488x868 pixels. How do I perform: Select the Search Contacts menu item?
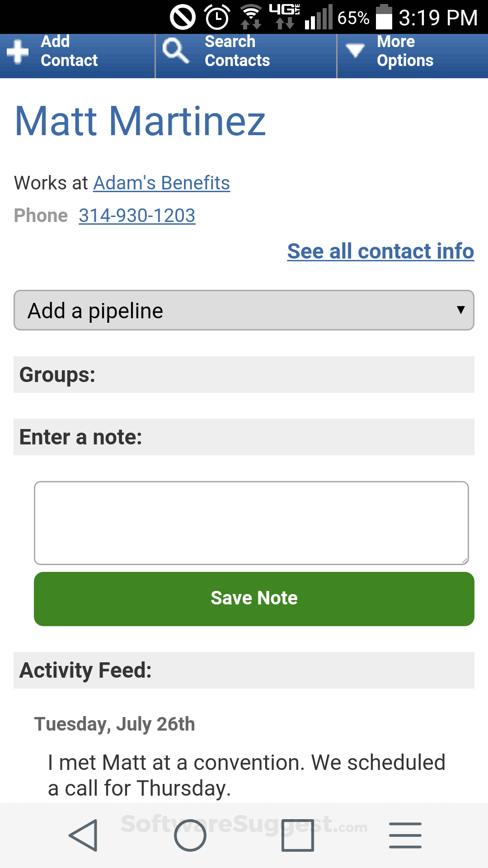[x=237, y=51]
